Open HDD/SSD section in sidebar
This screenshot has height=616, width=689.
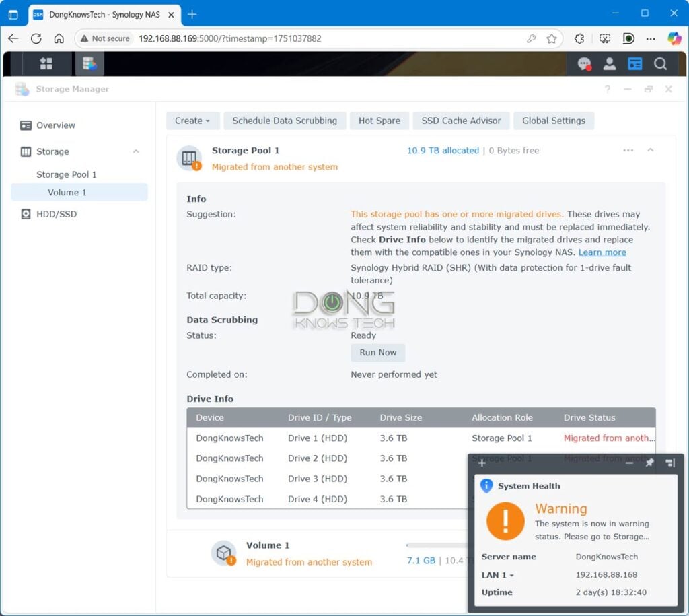pos(57,214)
